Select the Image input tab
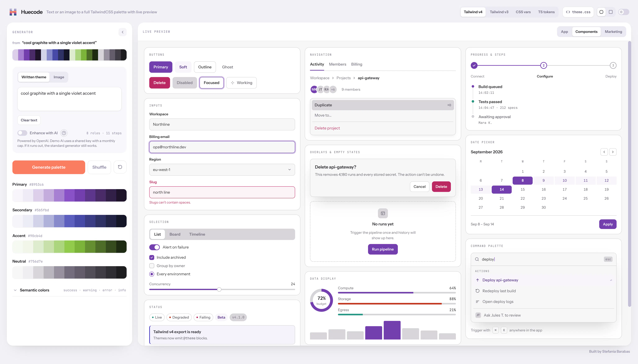The image size is (638, 364). (x=59, y=77)
